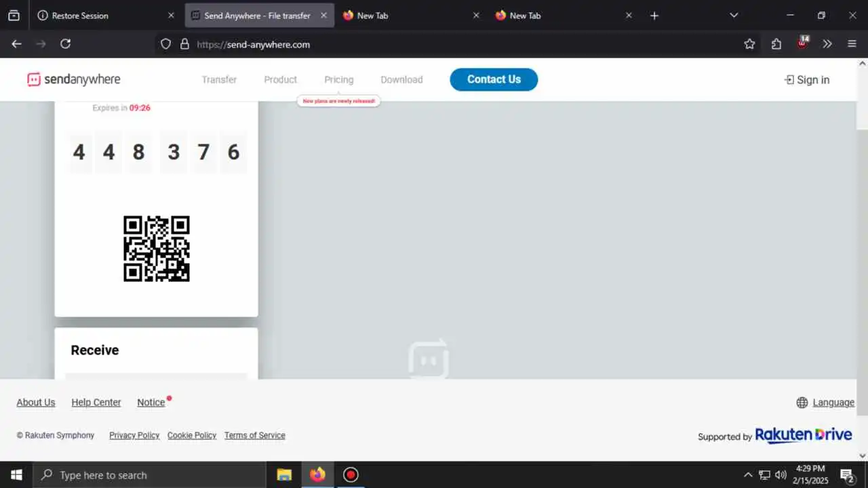This screenshot has width=868, height=488.
Task: Click the Send Anywhere logo
Action: pos(73,79)
